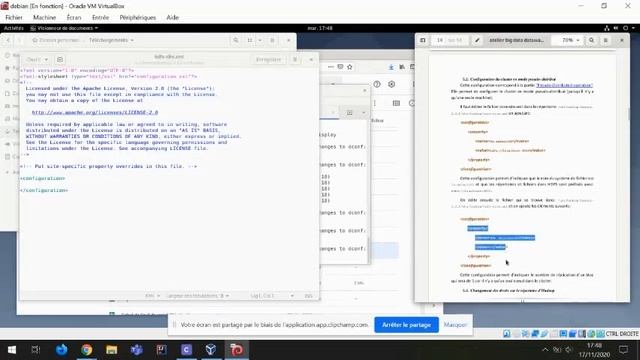
Task: Open the GNOME system status menu arrow
Action: tap(633, 28)
